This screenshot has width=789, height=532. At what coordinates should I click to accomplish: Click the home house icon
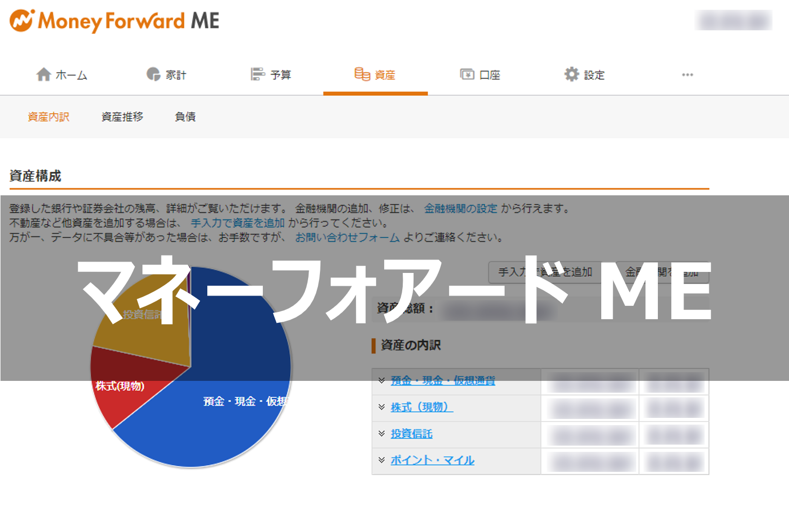click(44, 75)
